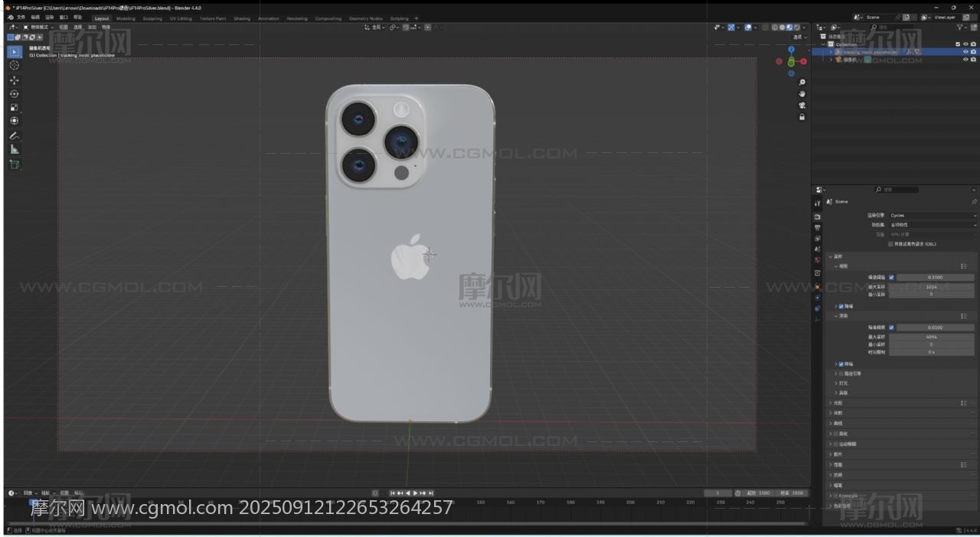
Task: Click the play animation button
Action: (x=416, y=493)
